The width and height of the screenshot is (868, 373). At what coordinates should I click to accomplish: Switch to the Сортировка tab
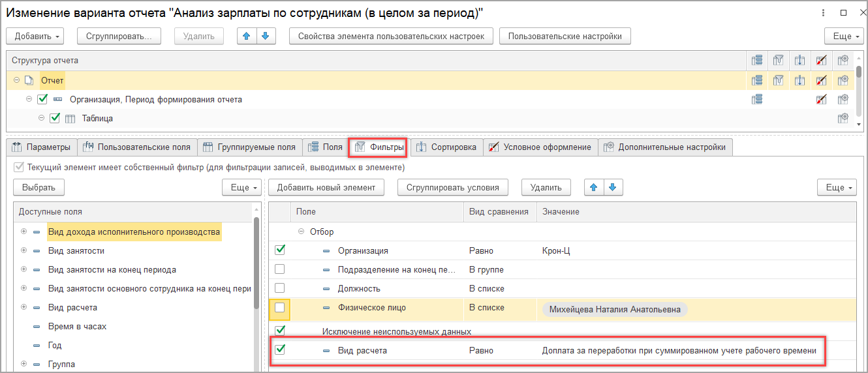447,147
